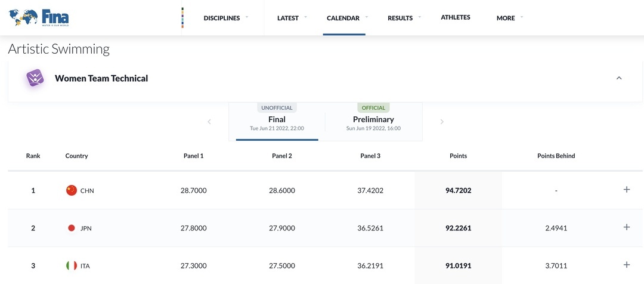Click the previous phase left arrow

(209, 122)
